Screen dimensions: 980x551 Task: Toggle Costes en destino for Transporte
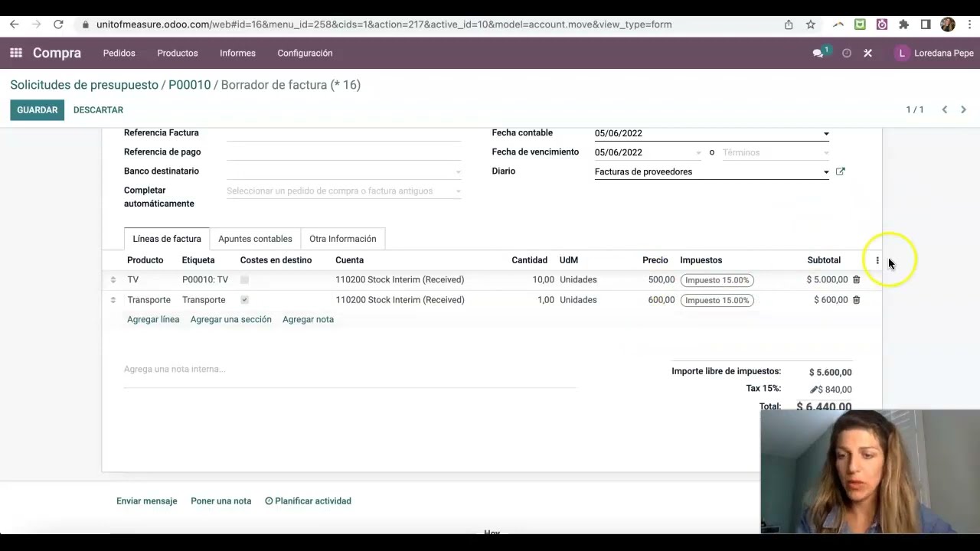(244, 300)
